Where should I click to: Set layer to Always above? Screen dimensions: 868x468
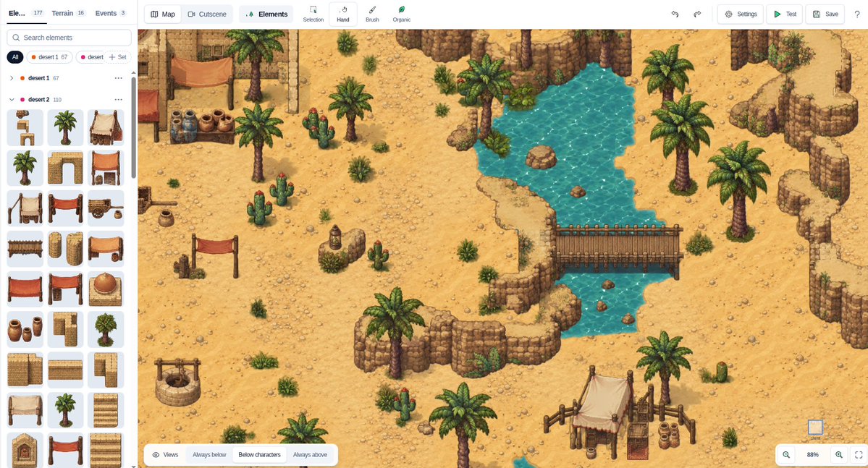pyautogui.click(x=310, y=455)
